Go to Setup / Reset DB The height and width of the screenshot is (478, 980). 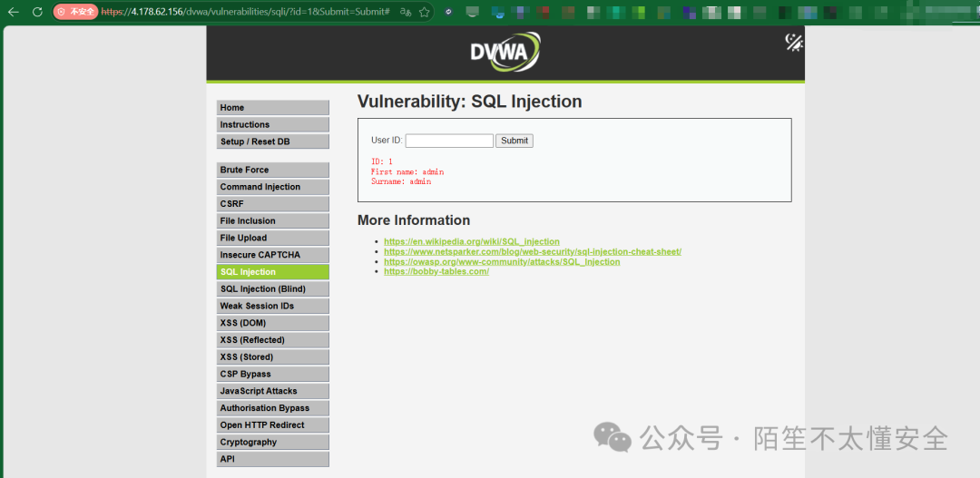pyautogui.click(x=272, y=141)
